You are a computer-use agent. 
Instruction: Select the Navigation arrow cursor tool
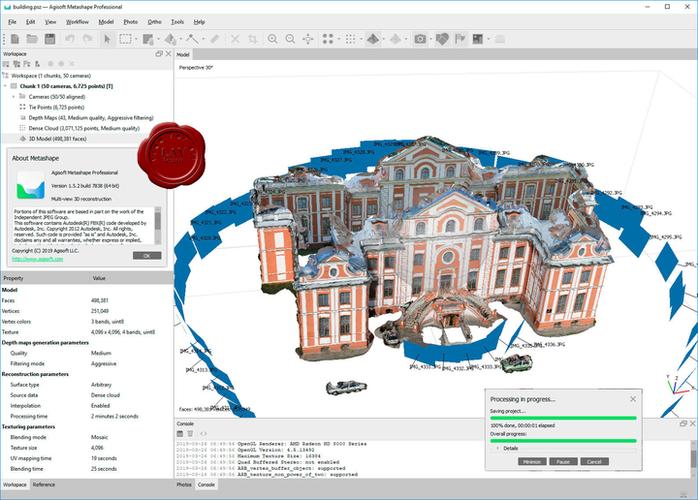pyautogui.click(x=108, y=39)
